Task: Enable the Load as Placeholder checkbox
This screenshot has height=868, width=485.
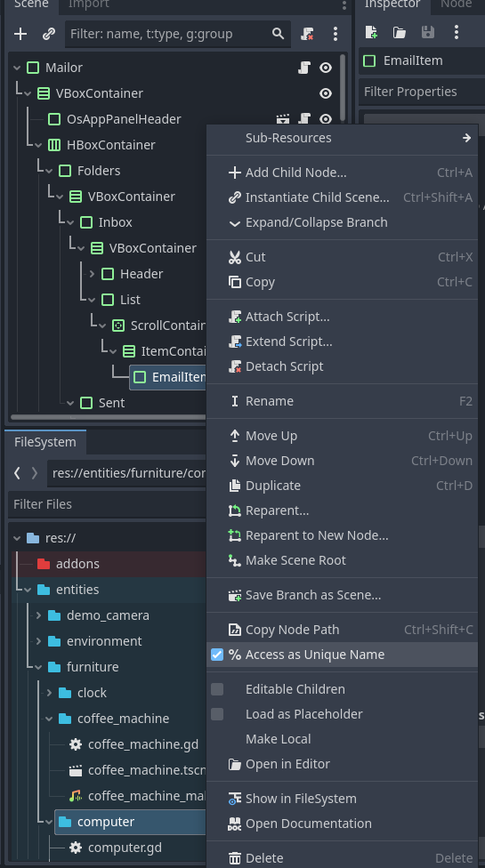Action: pyautogui.click(x=217, y=714)
